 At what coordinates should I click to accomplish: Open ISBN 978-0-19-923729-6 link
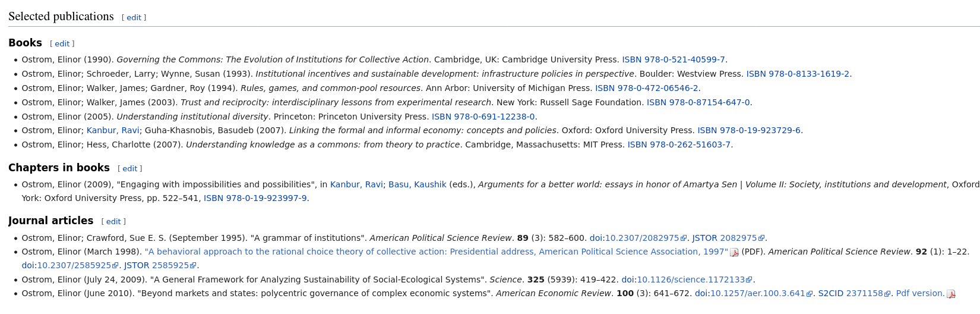pyautogui.click(x=749, y=130)
